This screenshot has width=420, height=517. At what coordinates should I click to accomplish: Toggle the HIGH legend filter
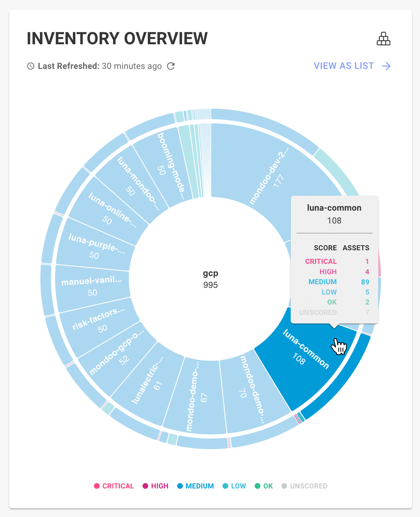click(x=155, y=486)
